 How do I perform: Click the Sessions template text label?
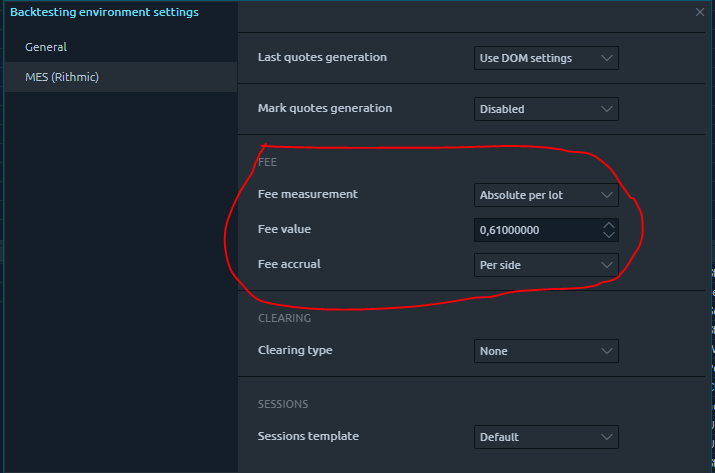308,436
